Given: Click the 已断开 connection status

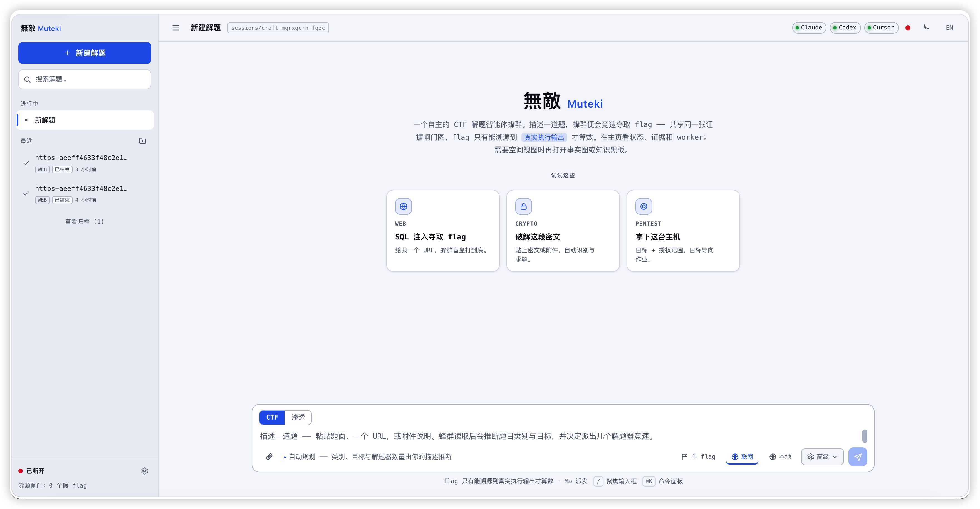Looking at the screenshot, I should [32, 471].
